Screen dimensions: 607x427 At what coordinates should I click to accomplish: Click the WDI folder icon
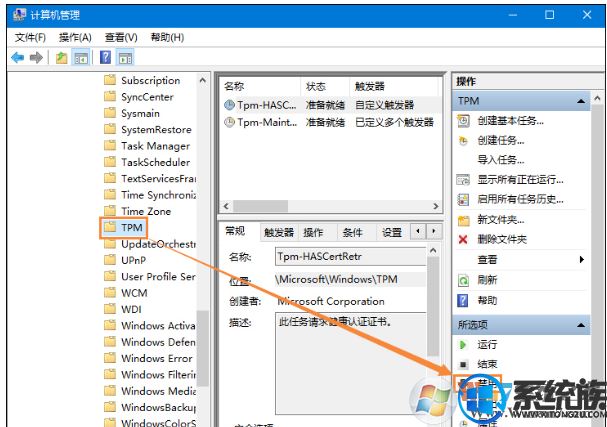pyautogui.click(x=110, y=309)
